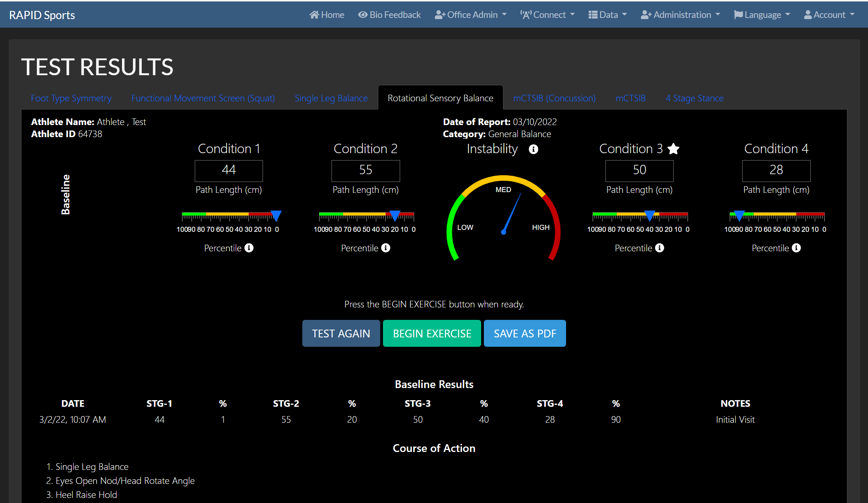Image resolution: width=868 pixels, height=503 pixels.
Task: Click the star icon beside Condition 3
Action: pyautogui.click(x=673, y=149)
